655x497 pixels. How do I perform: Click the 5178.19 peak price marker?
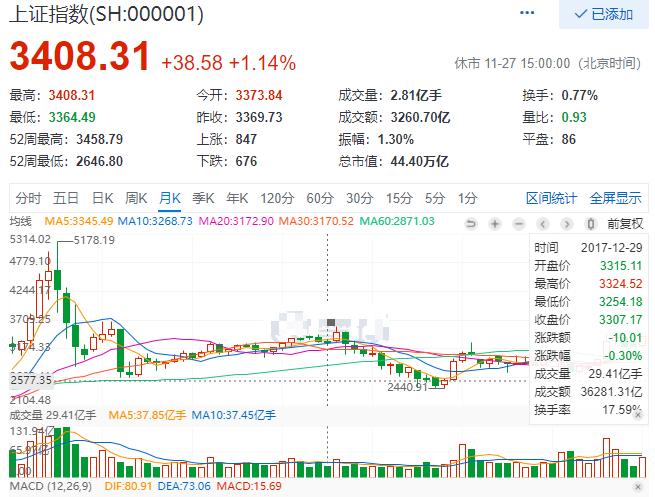point(94,240)
